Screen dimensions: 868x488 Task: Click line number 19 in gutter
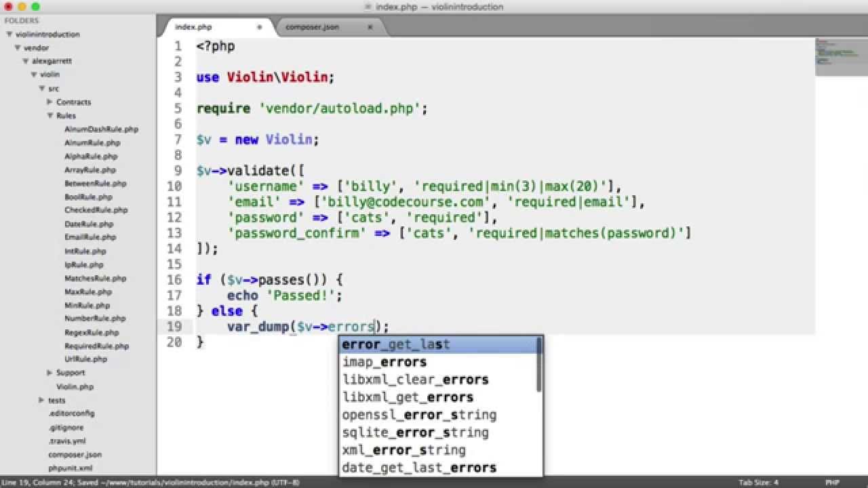174,327
